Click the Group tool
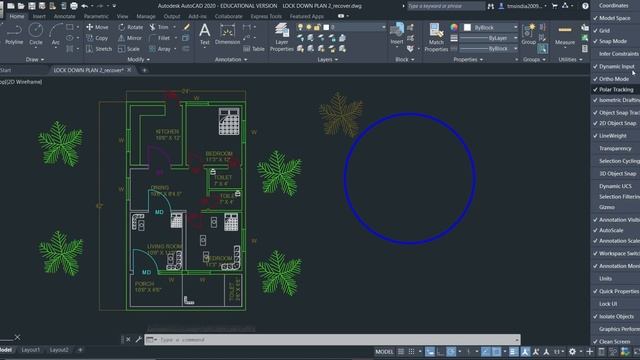The height and width of the screenshot is (360, 640). 529,34
